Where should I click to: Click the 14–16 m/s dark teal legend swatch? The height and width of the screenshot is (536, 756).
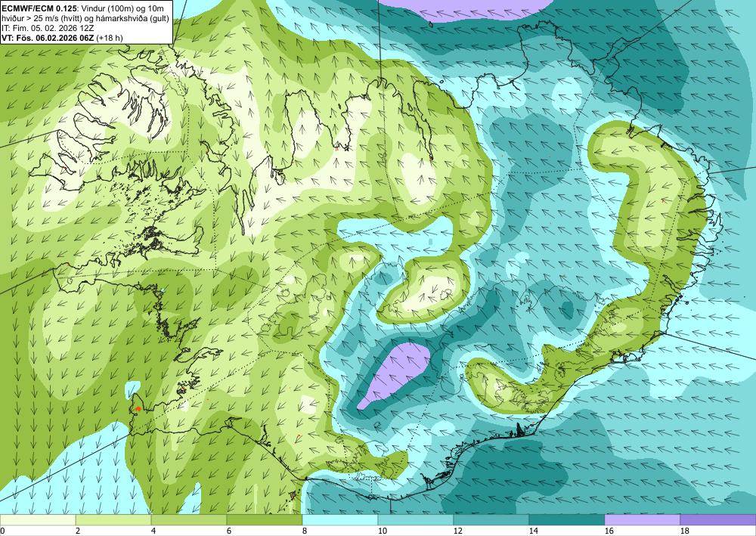566,519
